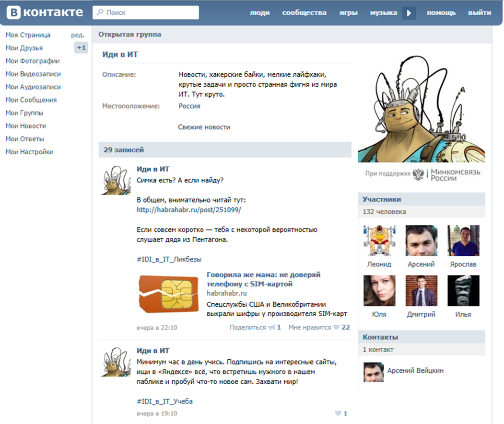Open Юля's member profile picture
The height and width of the screenshot is (424, 504).
pyautogui.click(x=379, y=291)
